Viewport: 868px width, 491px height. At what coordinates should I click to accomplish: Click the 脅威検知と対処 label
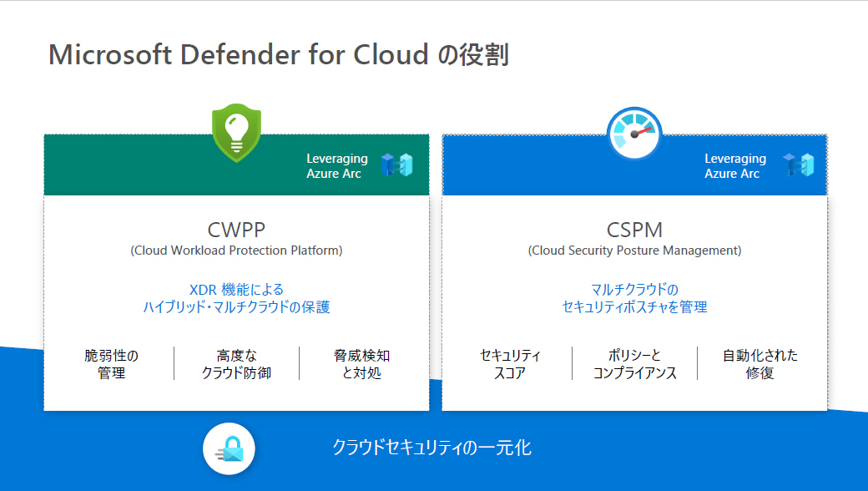point(361,364)
